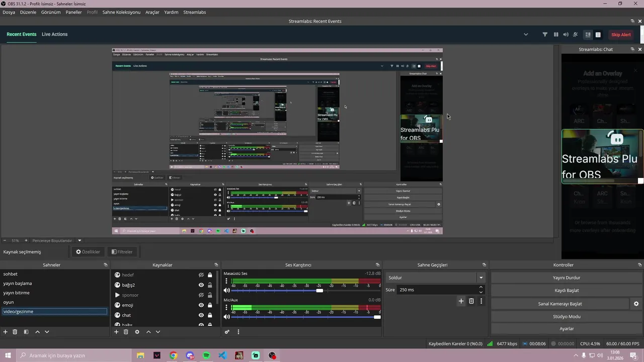Open scene filters icon in Sahneler toolbar
Screen dimensions: 644x362
[x=26, y=332]
